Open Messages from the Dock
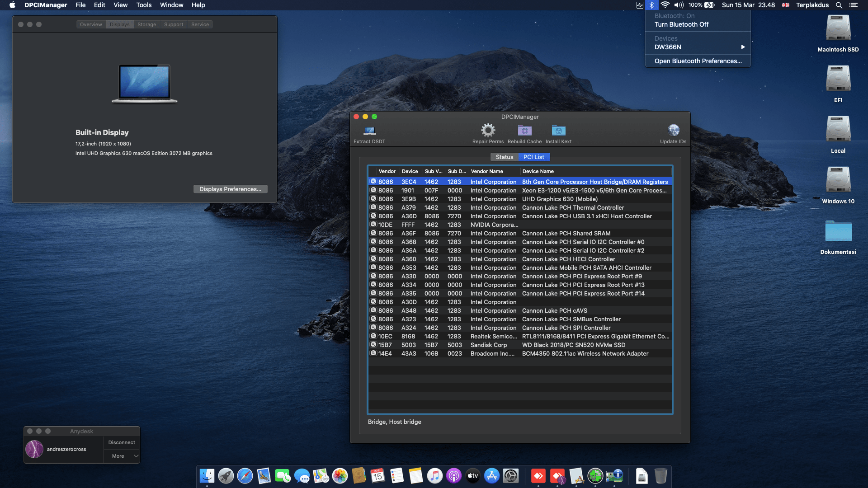This screenshot has height=488, width=868. (x=302, y=476)
